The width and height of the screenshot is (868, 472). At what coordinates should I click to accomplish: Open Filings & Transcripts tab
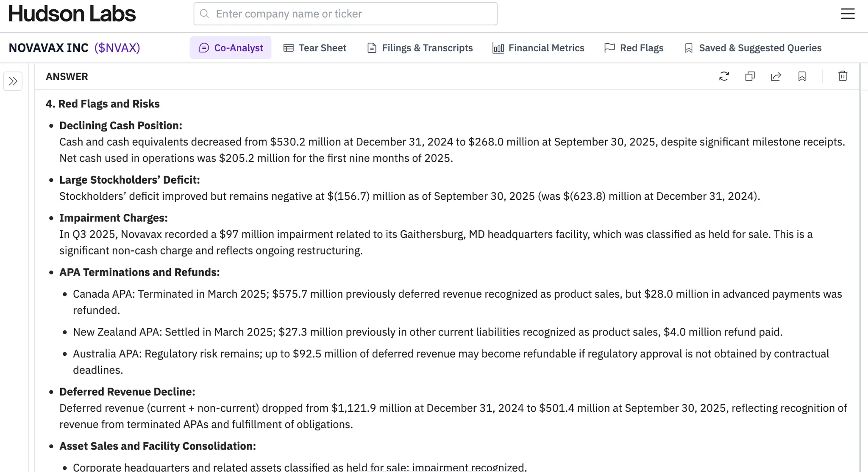click(x=420, y=48)
